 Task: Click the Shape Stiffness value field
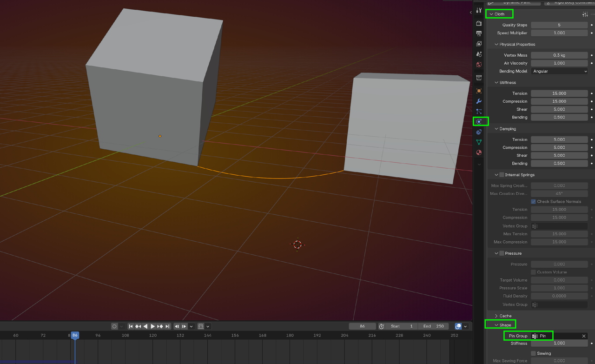[559, 344]
